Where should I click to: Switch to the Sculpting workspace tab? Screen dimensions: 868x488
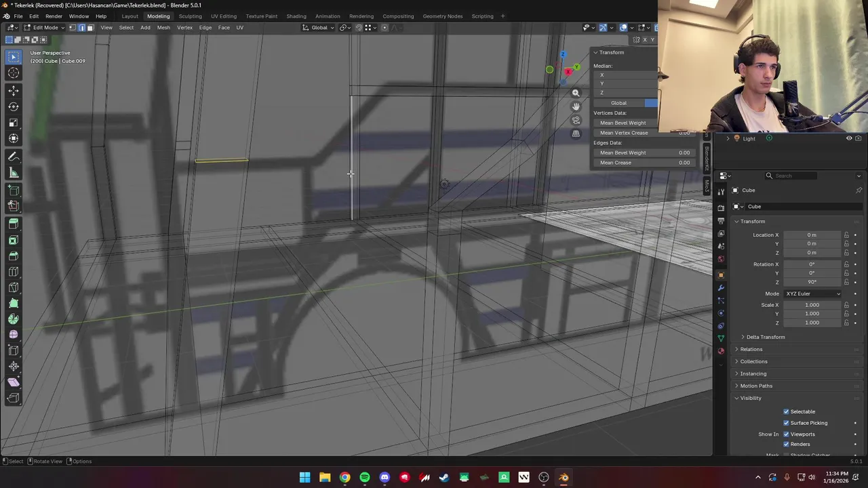pos(190,16)
